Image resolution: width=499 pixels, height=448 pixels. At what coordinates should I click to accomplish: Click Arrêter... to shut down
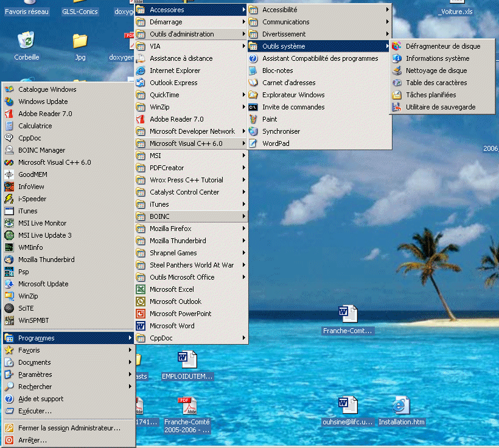tap(32, 440)
